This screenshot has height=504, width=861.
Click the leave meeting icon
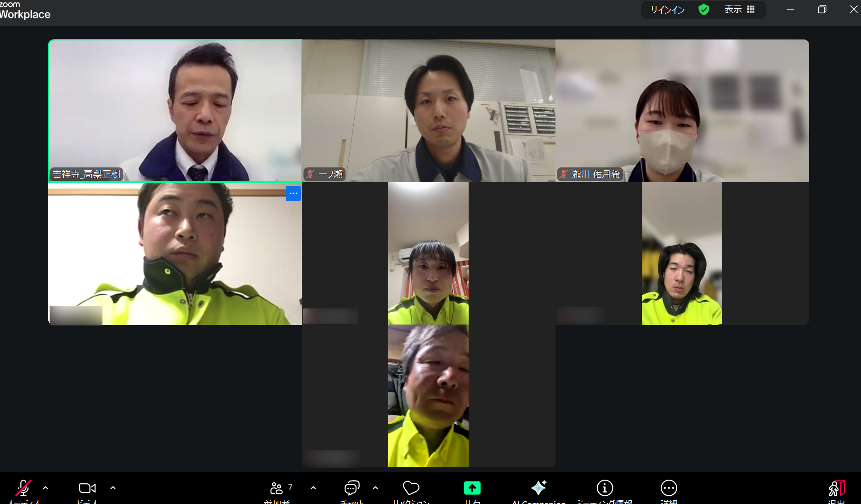pyautogui.click(x=836, y=488)
